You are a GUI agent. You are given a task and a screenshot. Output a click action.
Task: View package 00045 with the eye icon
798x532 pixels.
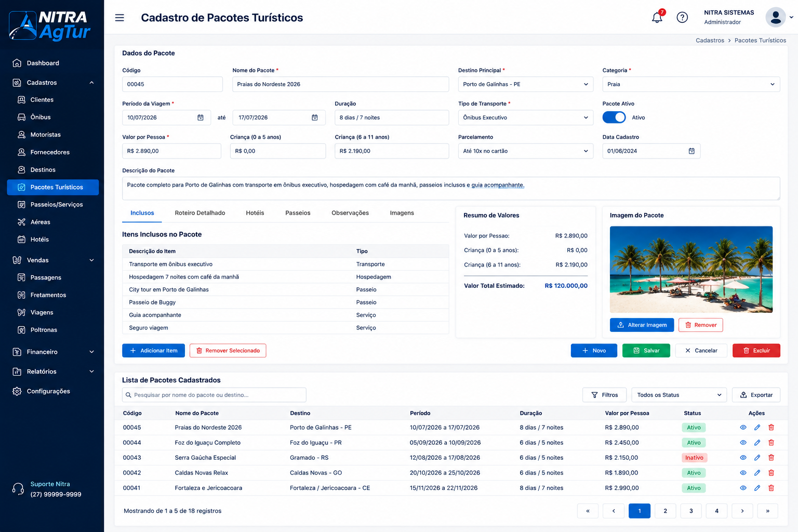[x=743, y=428]
